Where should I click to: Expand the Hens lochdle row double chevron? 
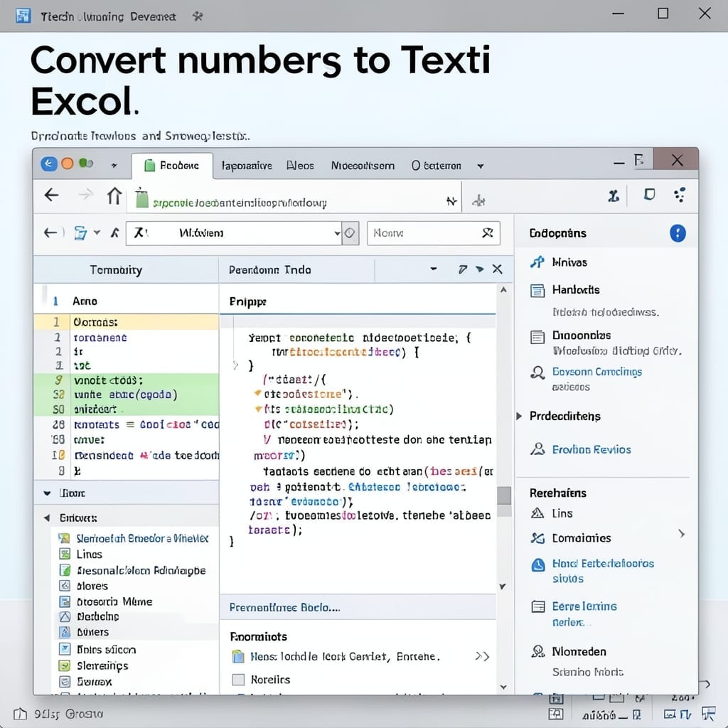click(x=483, y=656)
